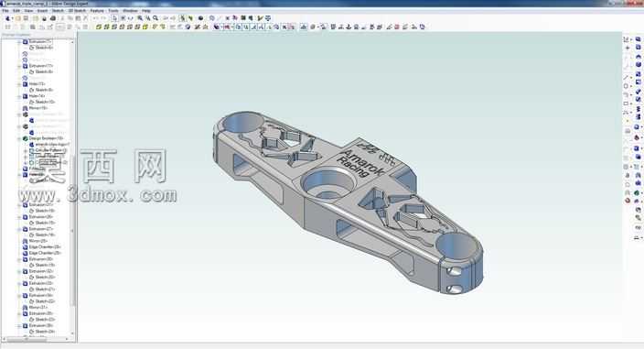The image size is (644, 349).
Task: Click the design tree scroll-down arrow
Action: (x=72, y=333)
